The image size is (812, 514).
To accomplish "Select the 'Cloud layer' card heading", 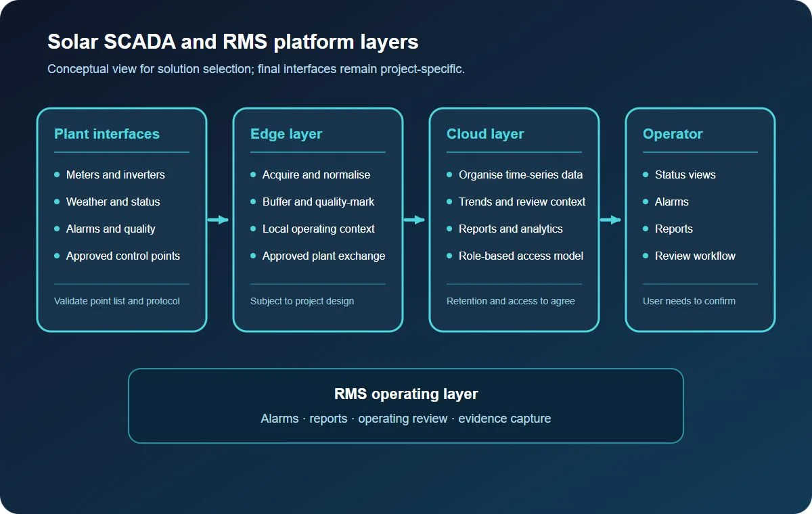I will coord(485,134).
